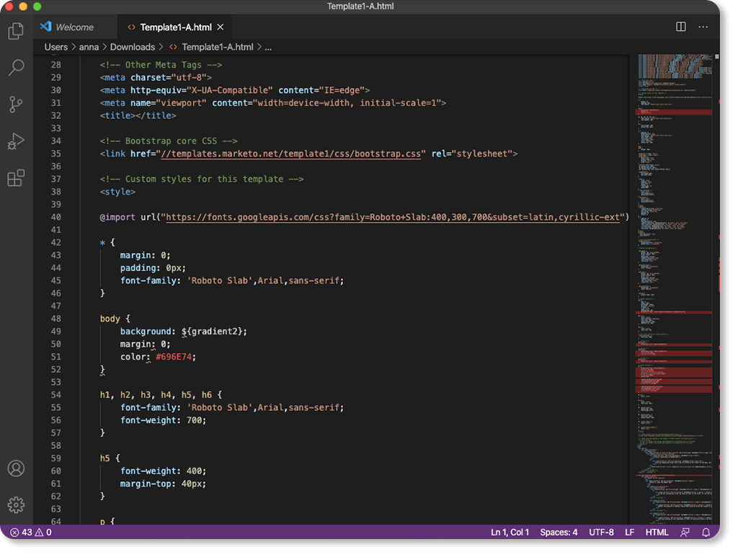Open the notifications bell
This screenshot has width=738, height=560.
pyautogui.click(x=706, y=532)
